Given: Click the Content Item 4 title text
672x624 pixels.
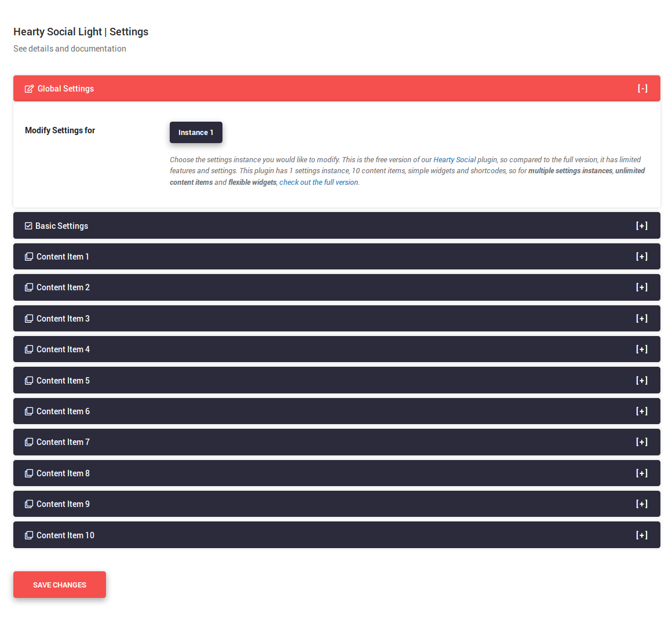Looking at the screenshot, I should pos(63,350).
